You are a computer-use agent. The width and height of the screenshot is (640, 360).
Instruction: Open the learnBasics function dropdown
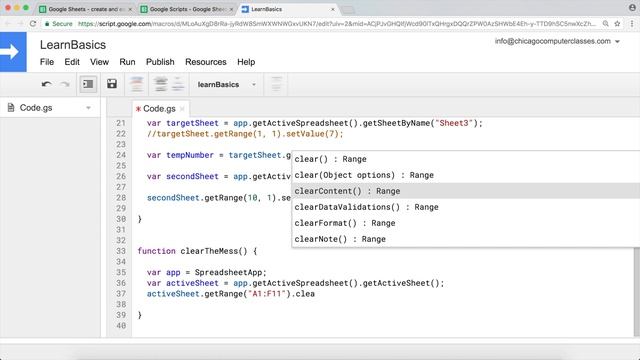(227, 84)
